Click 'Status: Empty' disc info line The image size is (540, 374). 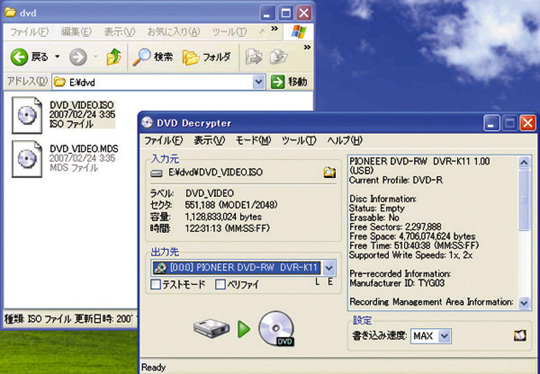[x=377, y=208]
